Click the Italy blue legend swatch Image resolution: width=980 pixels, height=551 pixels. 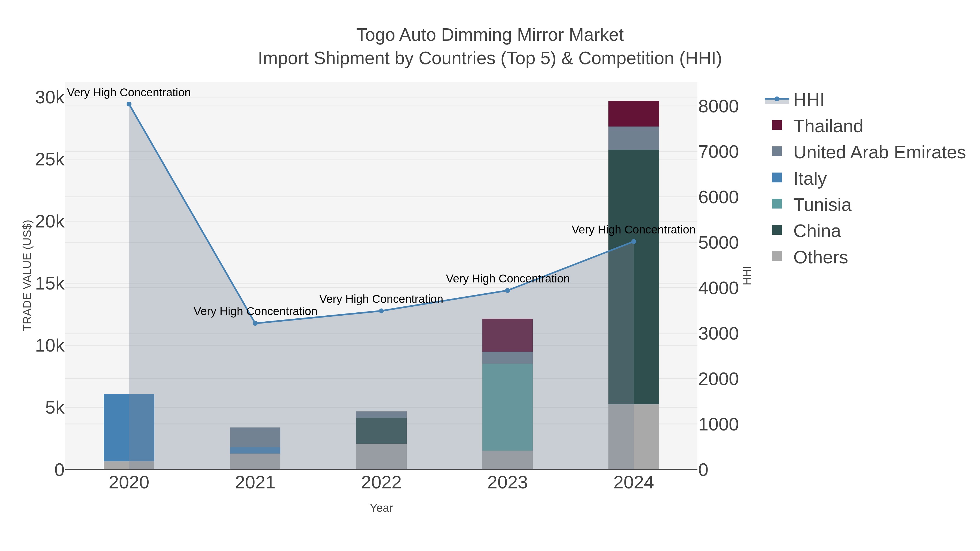point(777,178)
